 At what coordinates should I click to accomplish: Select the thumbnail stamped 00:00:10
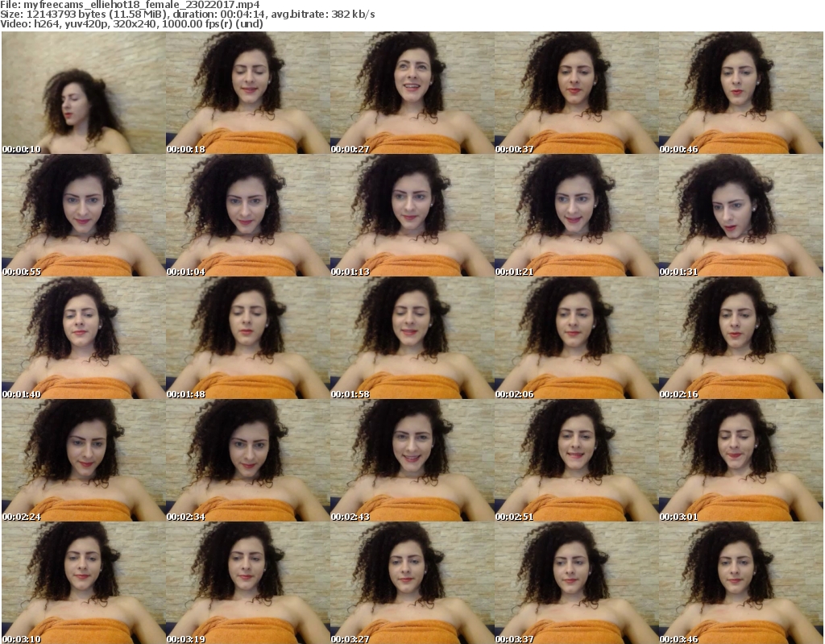(x=84, y=93)
